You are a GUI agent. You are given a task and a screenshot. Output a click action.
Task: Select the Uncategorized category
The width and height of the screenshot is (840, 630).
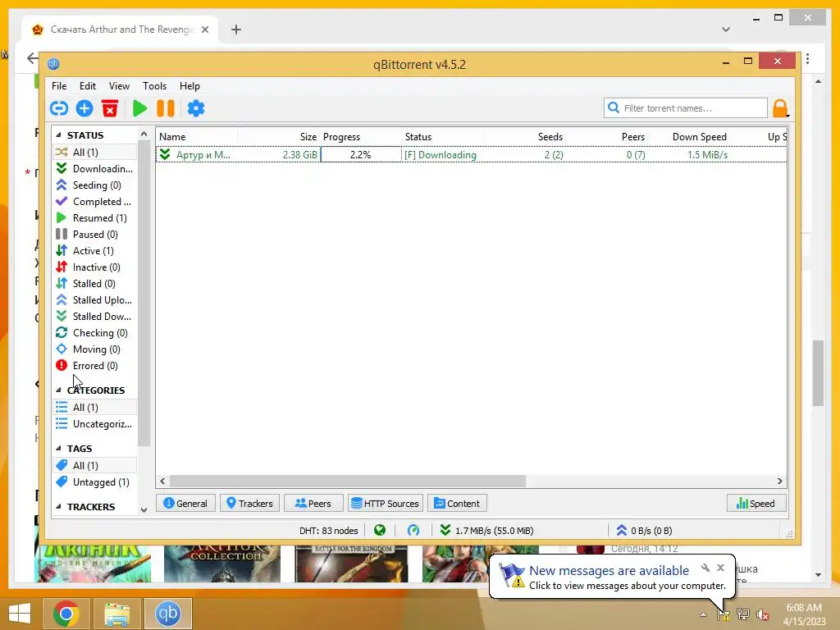coord(95,424)
